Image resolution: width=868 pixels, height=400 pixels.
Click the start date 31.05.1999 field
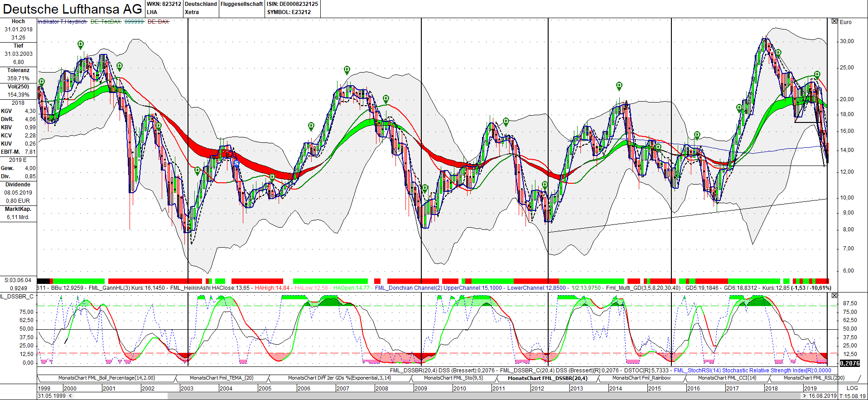click(52, 396)
